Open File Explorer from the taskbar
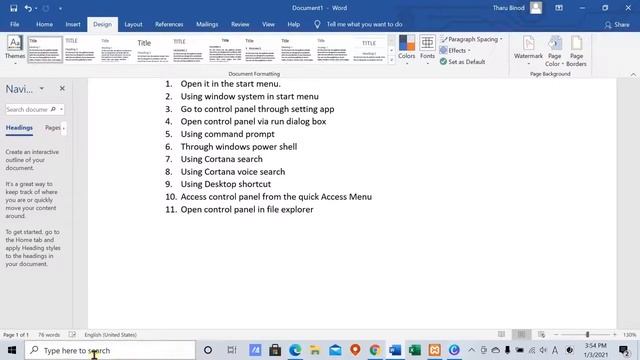 [x=315, y=350]
